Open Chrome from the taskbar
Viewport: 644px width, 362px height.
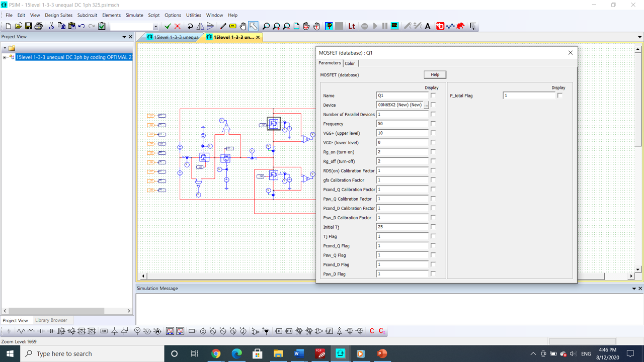coord(216,354)
